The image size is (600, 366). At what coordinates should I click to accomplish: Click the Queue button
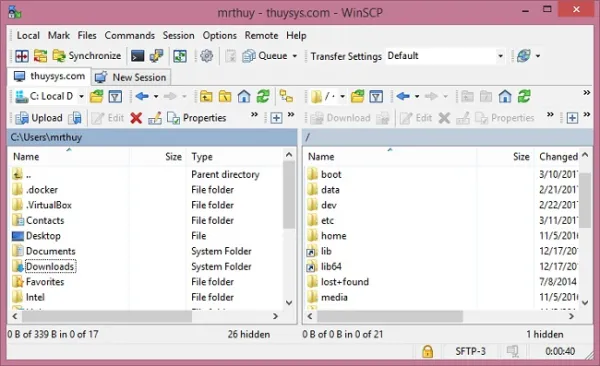click(265, 56)
